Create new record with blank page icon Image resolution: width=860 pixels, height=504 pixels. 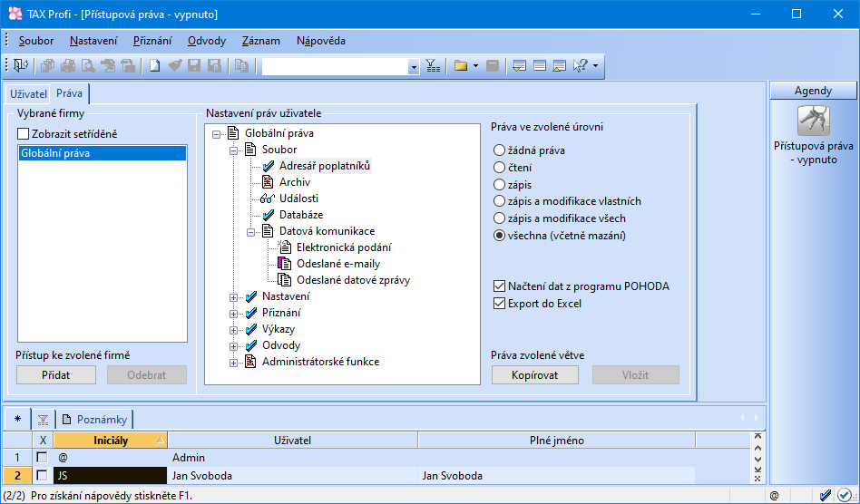[155, 66]
